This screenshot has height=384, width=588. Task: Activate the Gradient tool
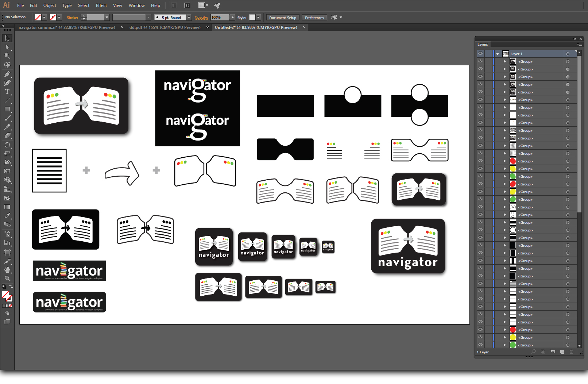click(x=7, y=207)
